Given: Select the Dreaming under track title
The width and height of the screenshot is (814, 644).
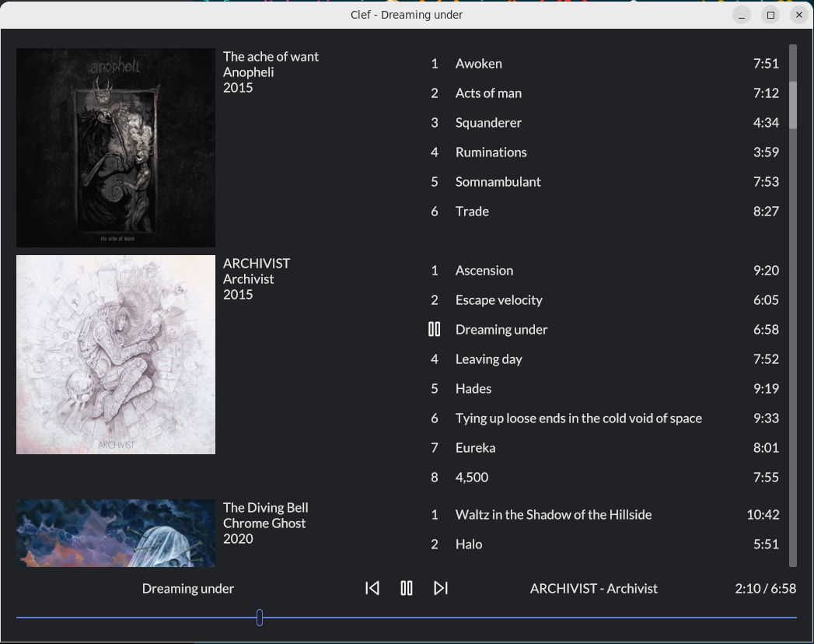Looking at the screenshot, I should 501,330.
